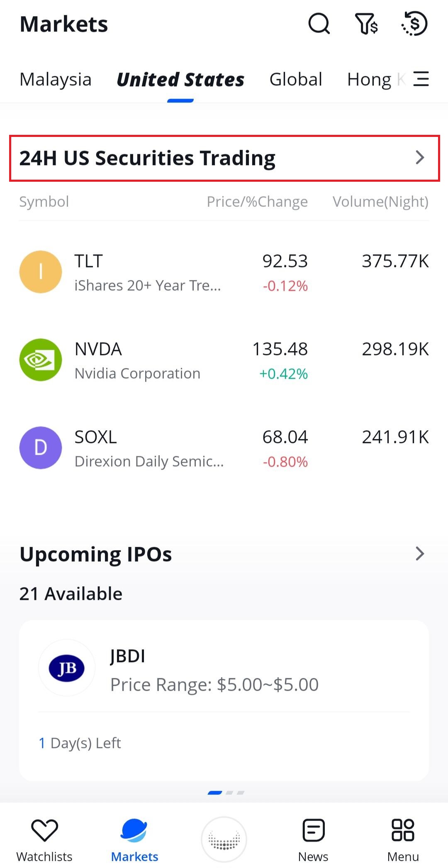Switch to the Global tab
The height and width of the screenshot is (868, 448).
[296, 79]
